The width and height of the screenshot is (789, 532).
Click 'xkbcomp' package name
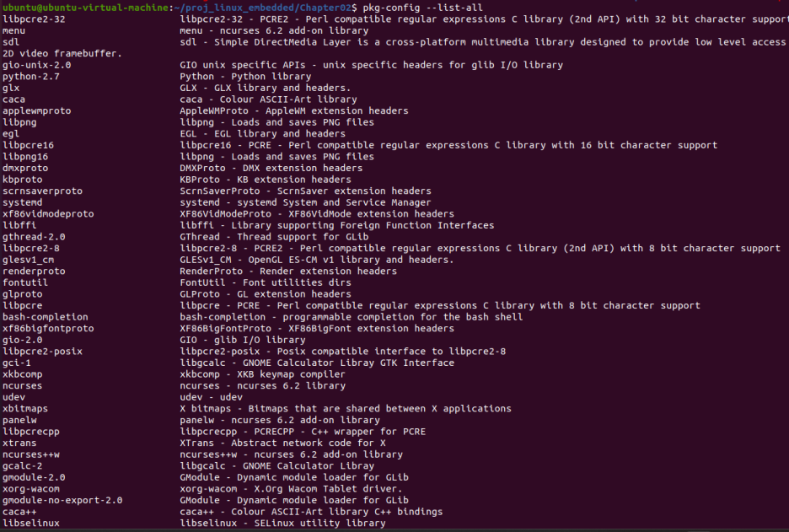(x=23, y=374)
